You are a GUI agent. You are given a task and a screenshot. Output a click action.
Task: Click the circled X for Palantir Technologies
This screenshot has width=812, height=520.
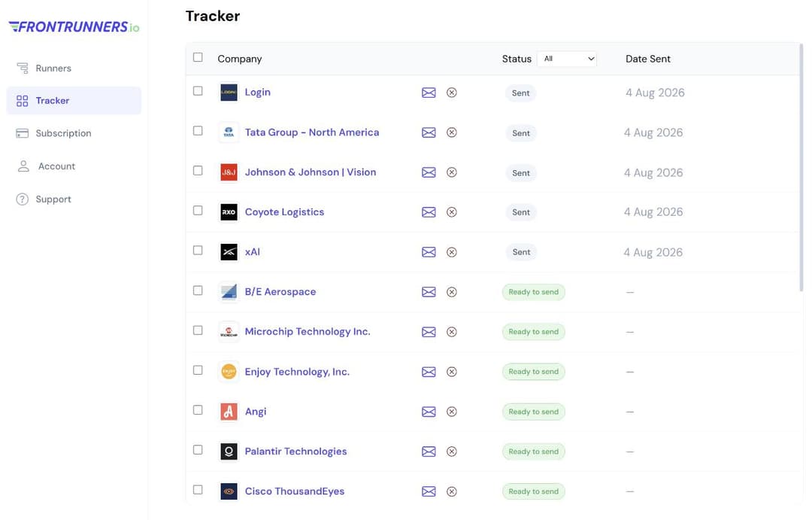pyautogui.click(x=452, y=452)
